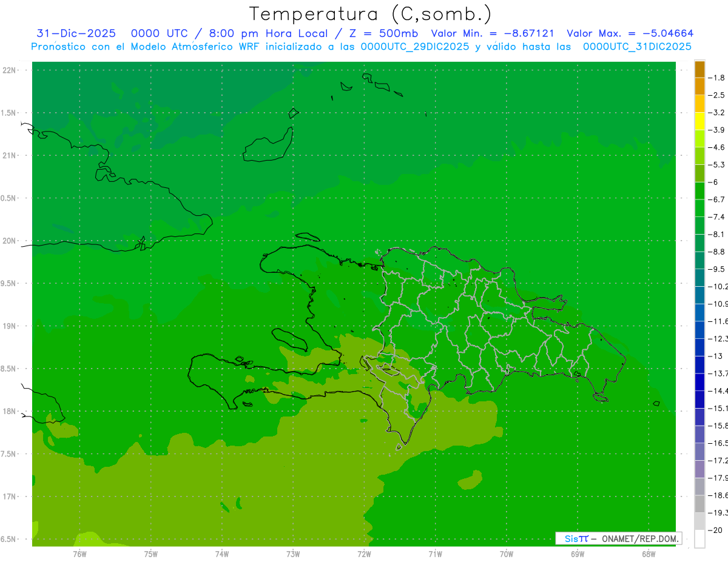Click the '21N' latitude axis label
Viewport: 728px width, 562px height.
[10, 156]
